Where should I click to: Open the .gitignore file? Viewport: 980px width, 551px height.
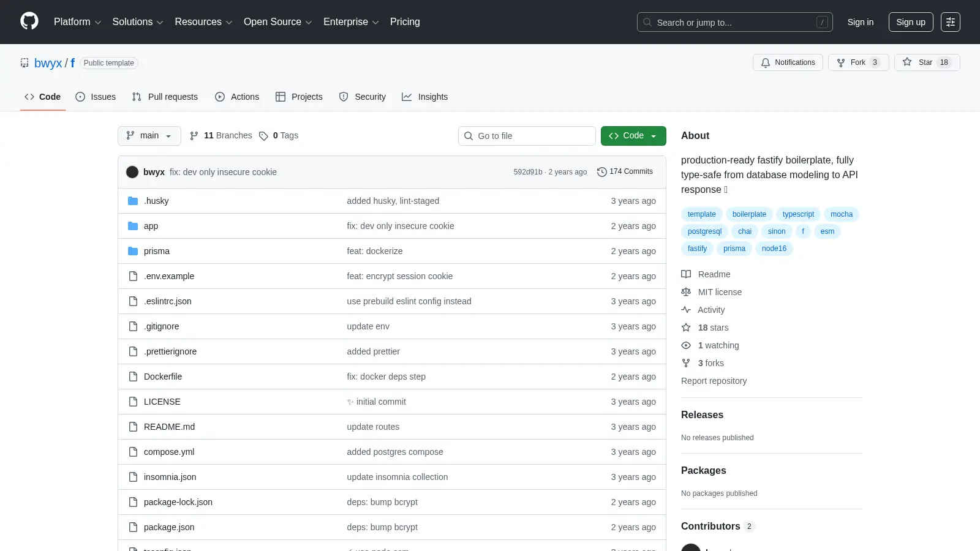click(x=161, y=326)
